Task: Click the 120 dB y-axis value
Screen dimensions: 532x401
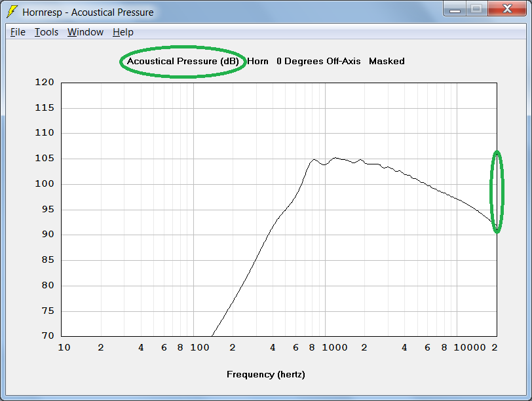Action: pyautogui.click(x=45, y=83)
